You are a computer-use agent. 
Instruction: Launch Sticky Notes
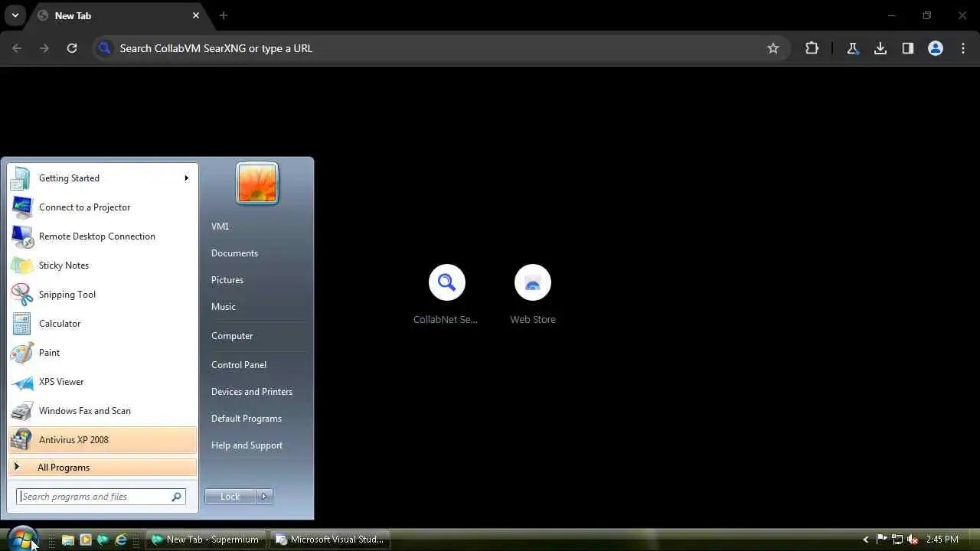pyautogui.click(x=103, y=266)
